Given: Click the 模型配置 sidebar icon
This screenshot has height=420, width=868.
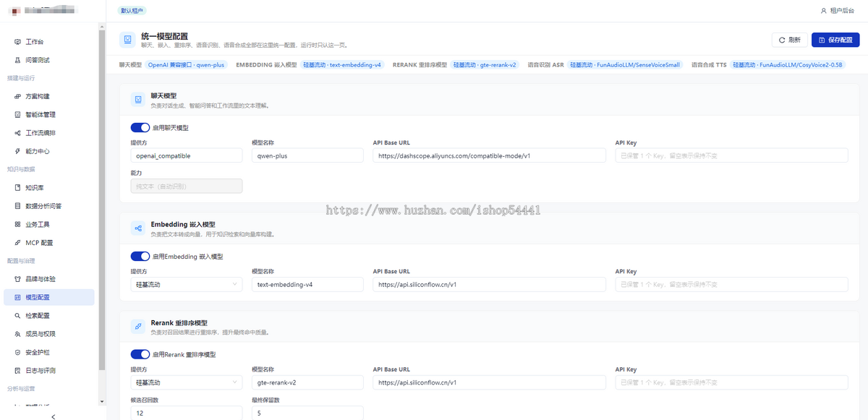Looking at the screenshot, I should (18, 297).
